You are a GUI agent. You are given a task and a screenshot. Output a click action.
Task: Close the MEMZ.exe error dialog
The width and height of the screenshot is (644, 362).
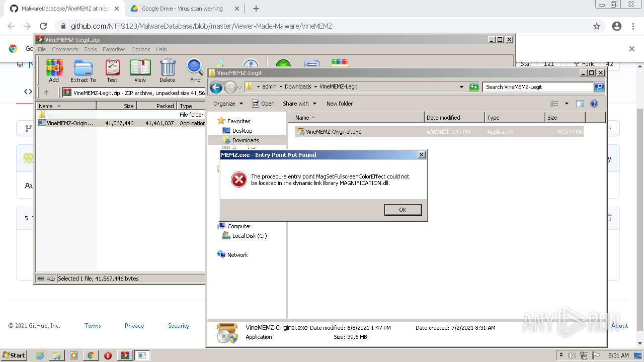[x=422, y=155]
